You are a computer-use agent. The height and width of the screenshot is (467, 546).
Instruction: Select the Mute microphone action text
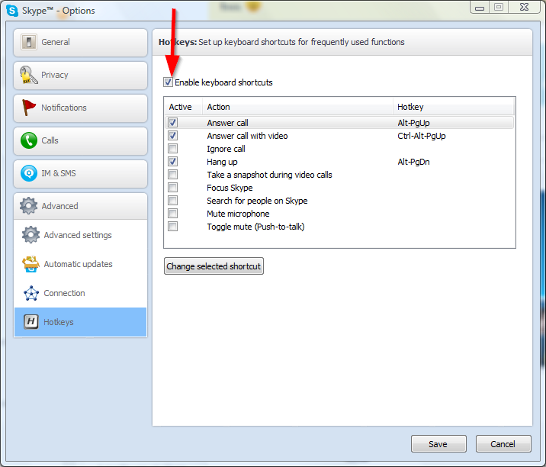(238, 214)
